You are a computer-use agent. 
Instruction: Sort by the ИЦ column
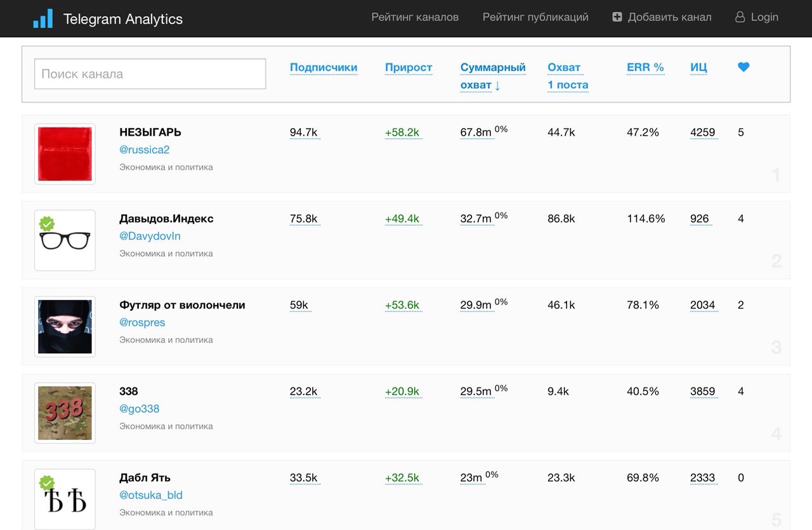(x=698, y=67)
